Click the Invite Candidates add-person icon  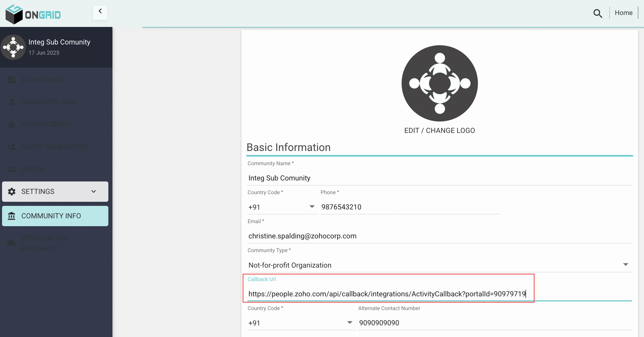pos(12,147)
